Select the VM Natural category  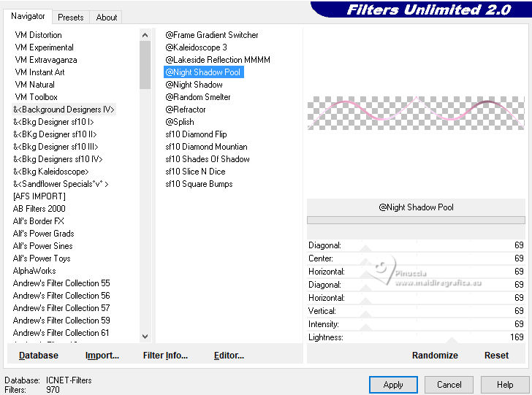click(34, 85)
